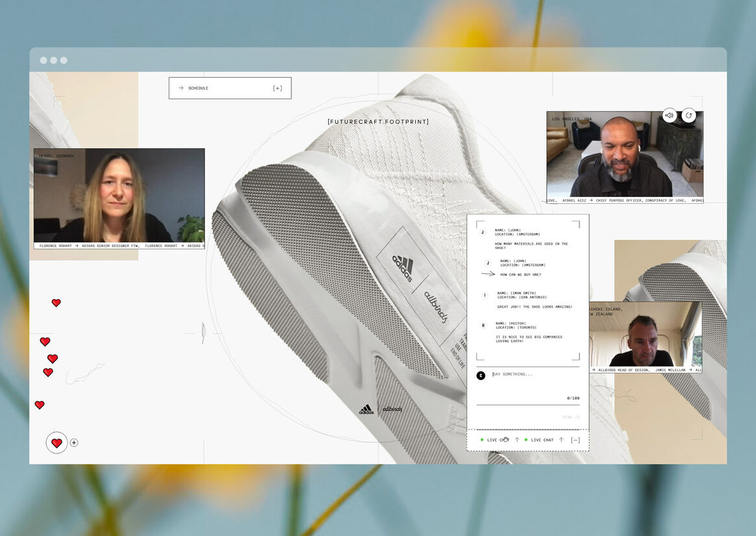
Task: Select the second Live Chat label
Action: (x=542, y=440)
